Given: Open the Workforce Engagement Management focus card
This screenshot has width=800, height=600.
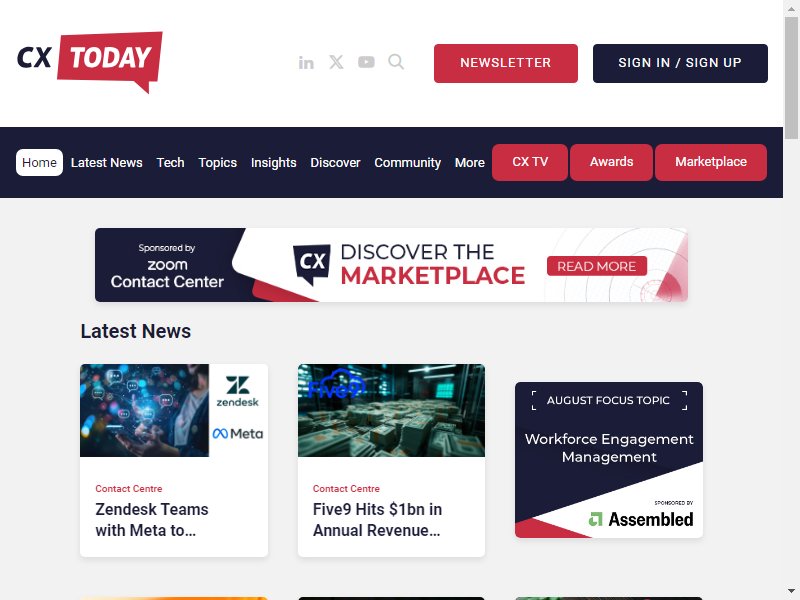Looking at the screenshot, I should coord(609,460).
